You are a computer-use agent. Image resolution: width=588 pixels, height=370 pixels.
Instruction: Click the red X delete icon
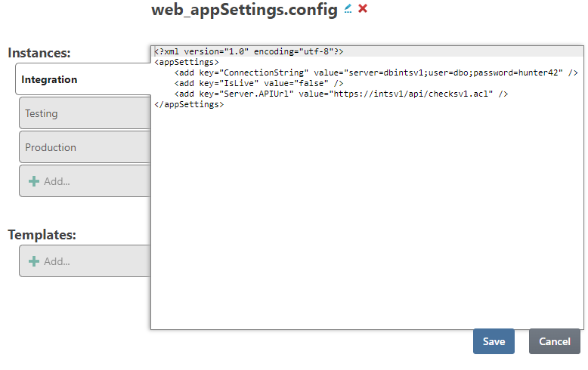pyautogui.click(x=363, y=8)
